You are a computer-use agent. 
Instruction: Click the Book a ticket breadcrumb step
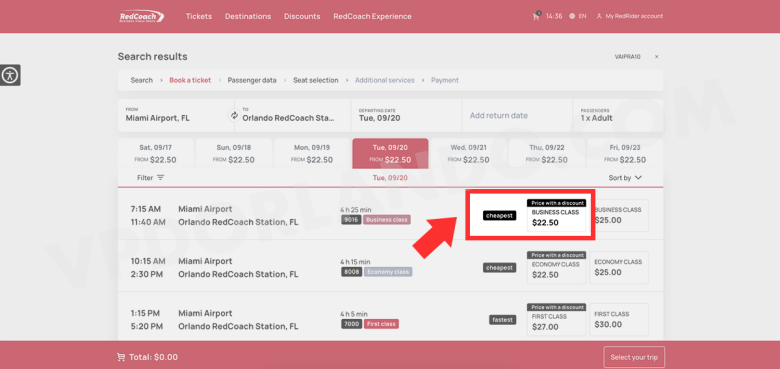(190, 80)
